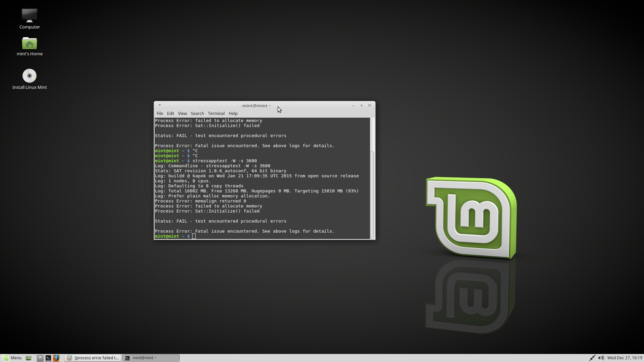Open the Edit menu in terminal

170,114
